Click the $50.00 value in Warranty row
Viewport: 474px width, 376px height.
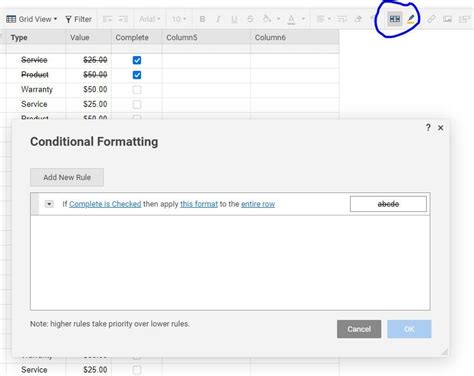(95, 89)
